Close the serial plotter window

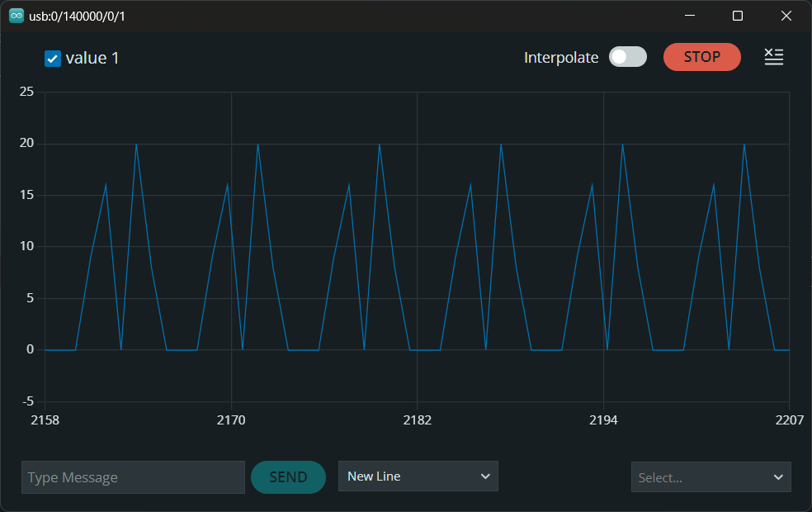pyautogui.click(x=786, y=16)
